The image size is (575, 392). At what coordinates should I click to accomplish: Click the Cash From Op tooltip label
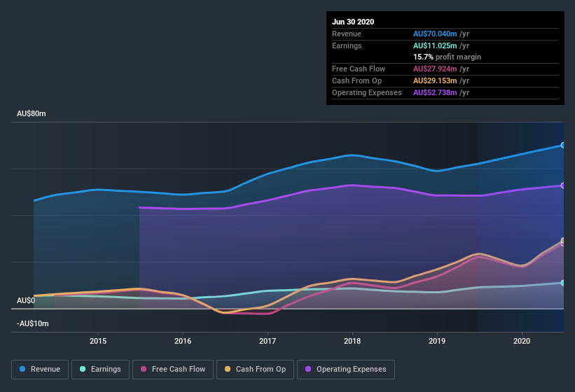356,80
